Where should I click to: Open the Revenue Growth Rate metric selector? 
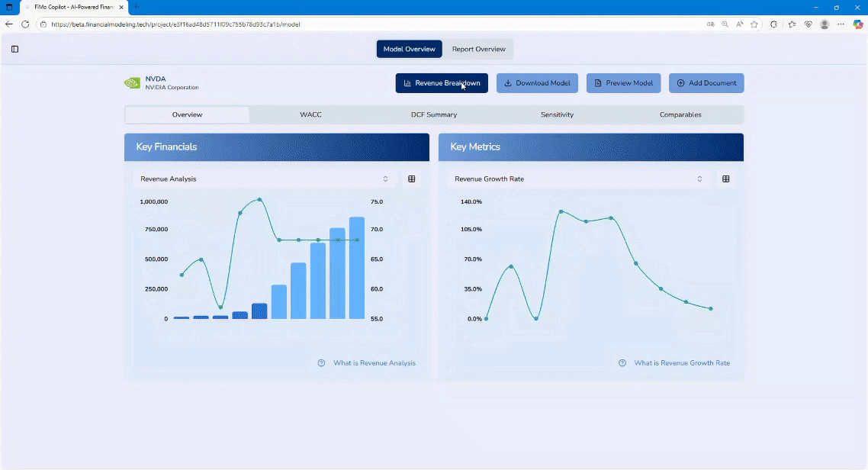[699, 178]
